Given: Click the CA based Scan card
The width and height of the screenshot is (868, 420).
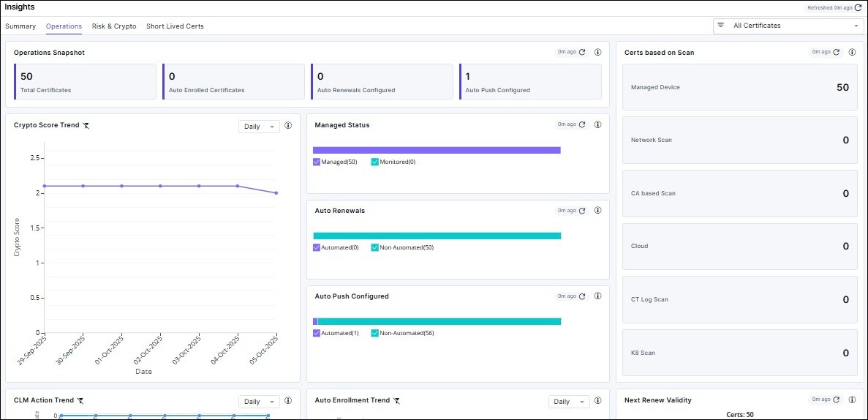Looking at the screenshot, I should [739, 193].
